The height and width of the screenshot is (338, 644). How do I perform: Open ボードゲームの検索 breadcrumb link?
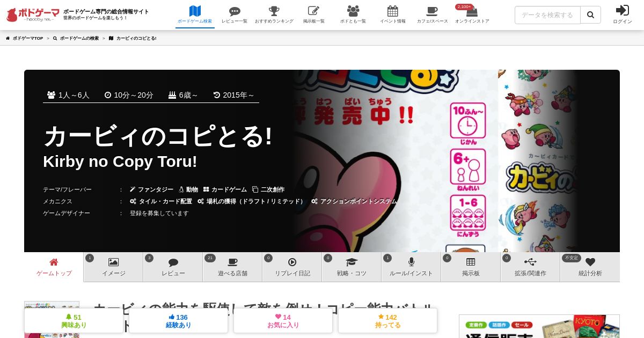[x=76, y=39]
